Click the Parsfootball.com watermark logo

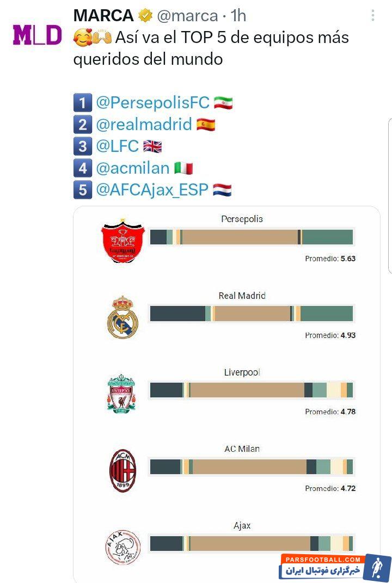335,567
